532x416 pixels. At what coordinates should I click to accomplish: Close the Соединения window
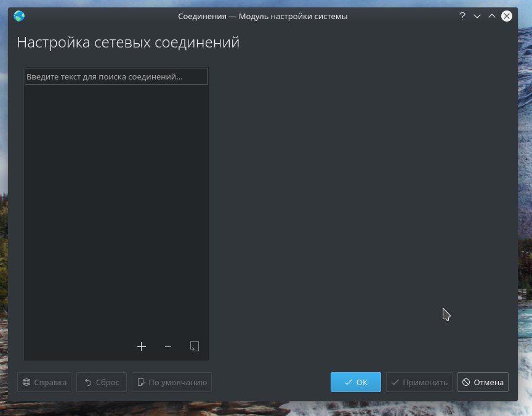coord(507,16)
